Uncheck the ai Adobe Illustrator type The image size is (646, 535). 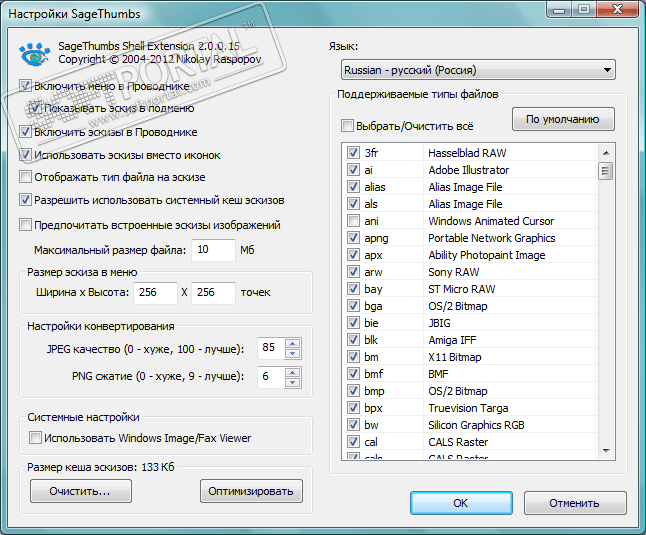pyautogui.click(x=353, y=169)
